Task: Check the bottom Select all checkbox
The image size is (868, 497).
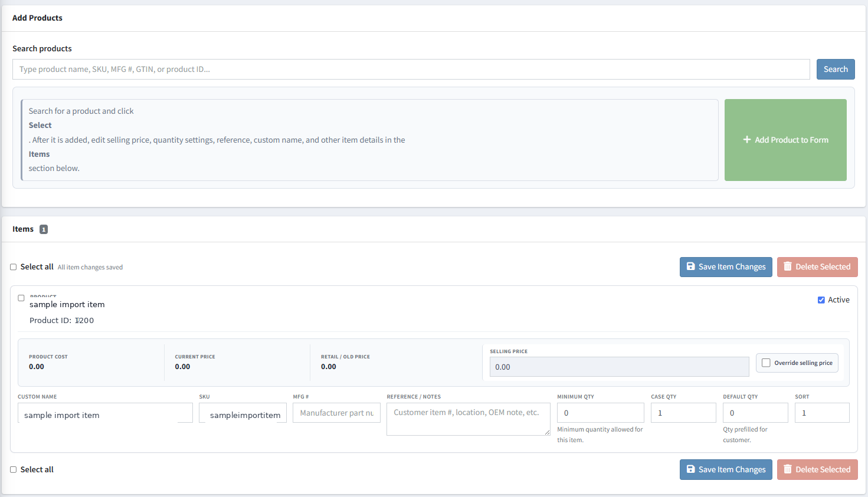Action: tap(14, 470)
